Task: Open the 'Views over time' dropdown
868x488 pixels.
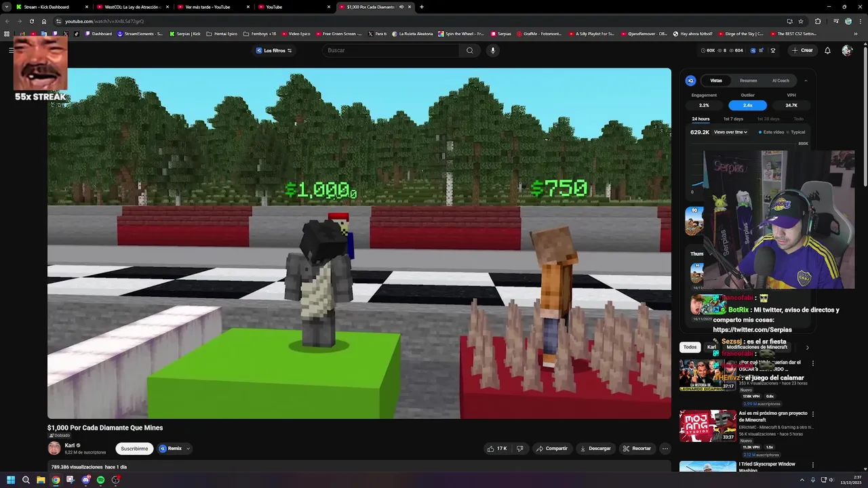Action: [730, 132]
